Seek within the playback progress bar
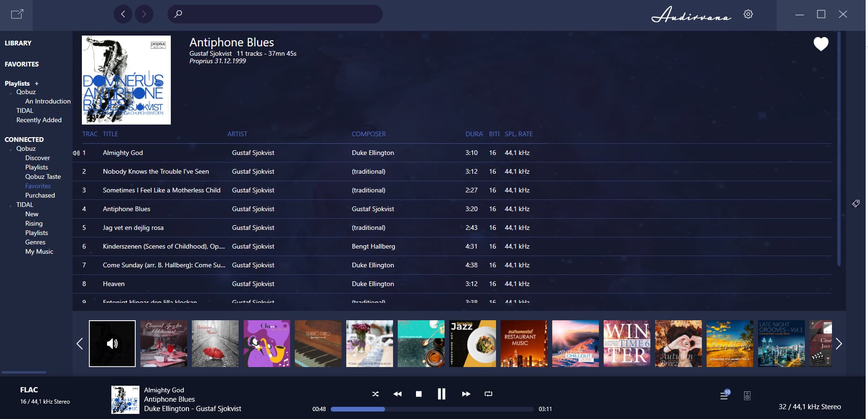Viewport: 868px width, 419px height. 431,409
